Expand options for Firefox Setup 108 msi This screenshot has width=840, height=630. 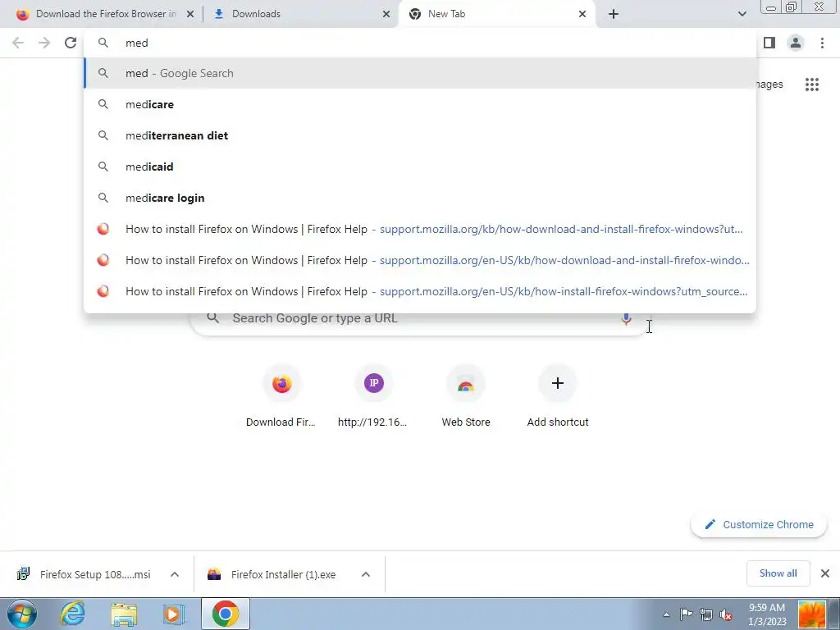click(x=175, y=574)
